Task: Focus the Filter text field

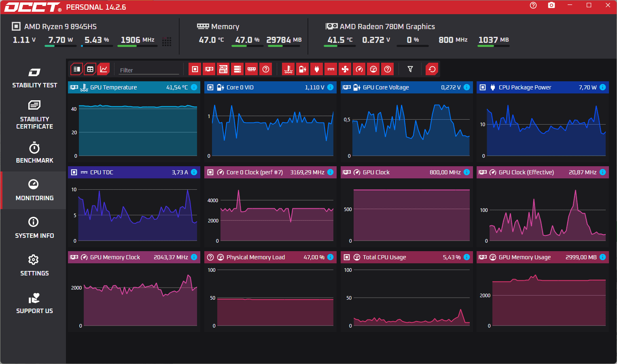Action: tap(149, 70)
